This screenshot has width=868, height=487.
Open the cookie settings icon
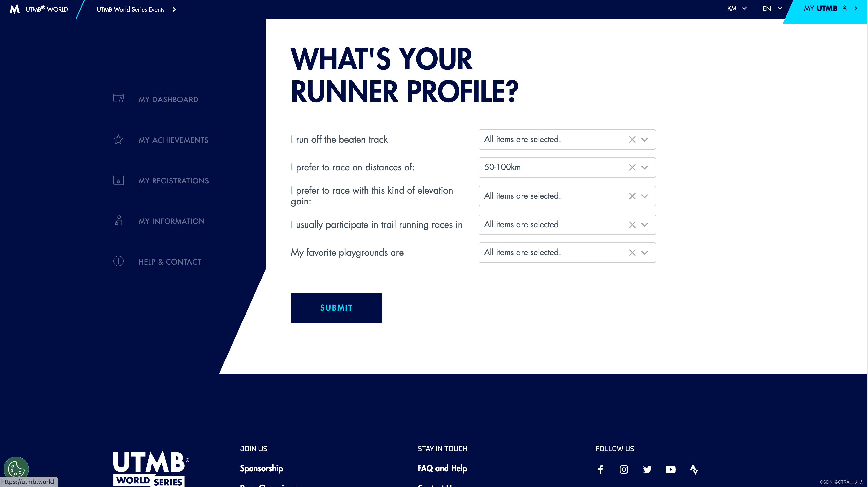tap(16, 468)
